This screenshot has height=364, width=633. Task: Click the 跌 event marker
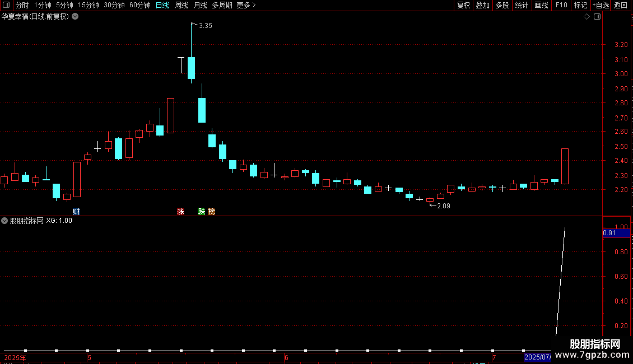[202, 212]
